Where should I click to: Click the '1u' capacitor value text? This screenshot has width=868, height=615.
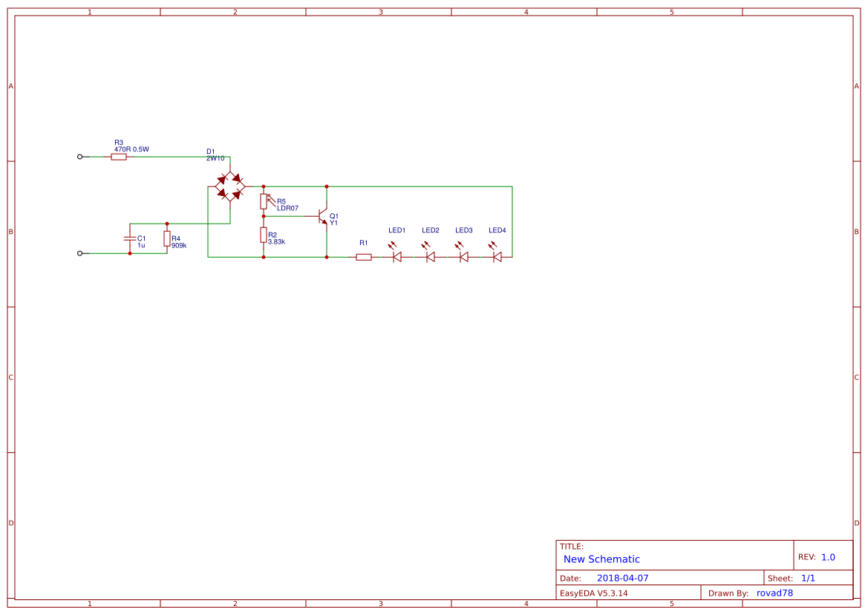[141, 245]
